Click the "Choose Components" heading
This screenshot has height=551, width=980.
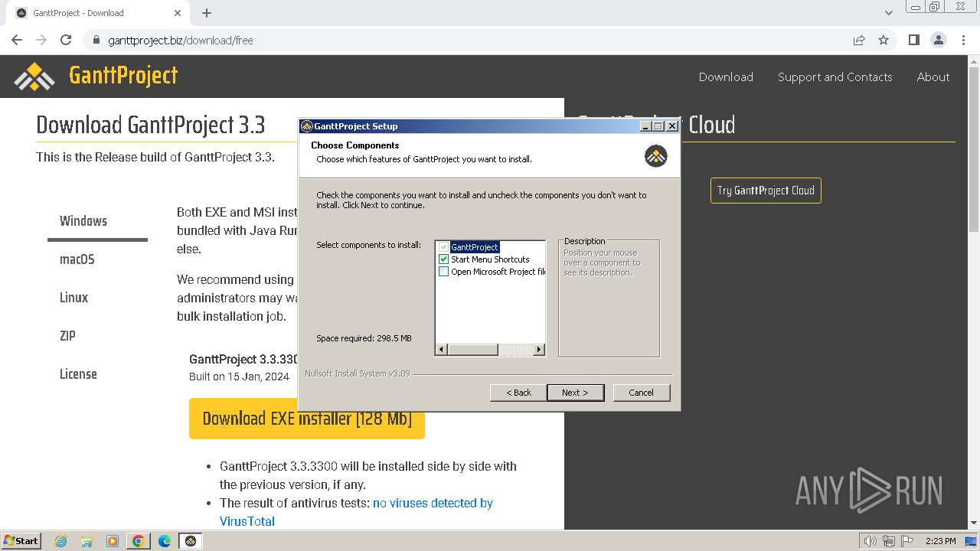click(355, 145)
